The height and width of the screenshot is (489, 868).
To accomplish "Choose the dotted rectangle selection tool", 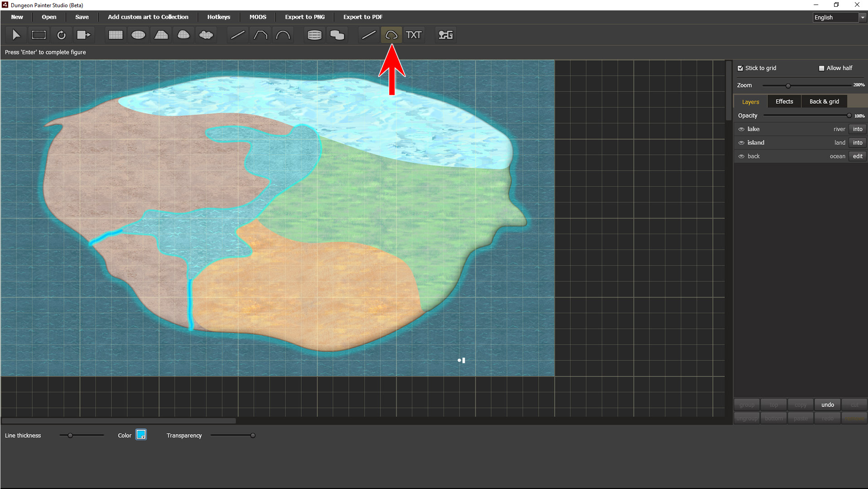I will (x=39, y=35).
